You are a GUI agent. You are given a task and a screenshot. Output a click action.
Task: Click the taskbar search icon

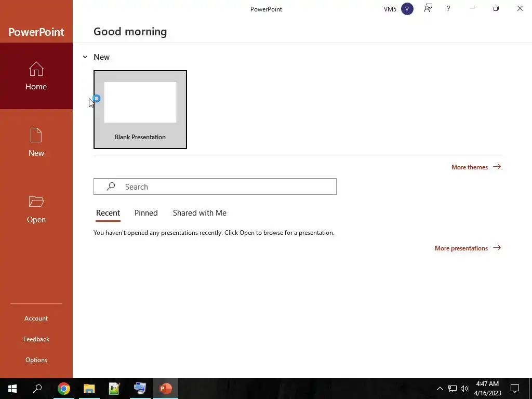37,389
